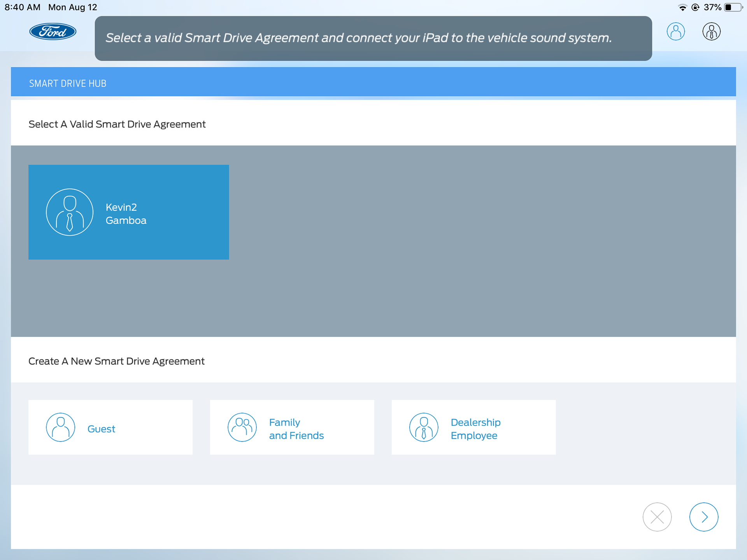Tap the Kevin2 Gamboa employee avatar icon

click(70, 212)
